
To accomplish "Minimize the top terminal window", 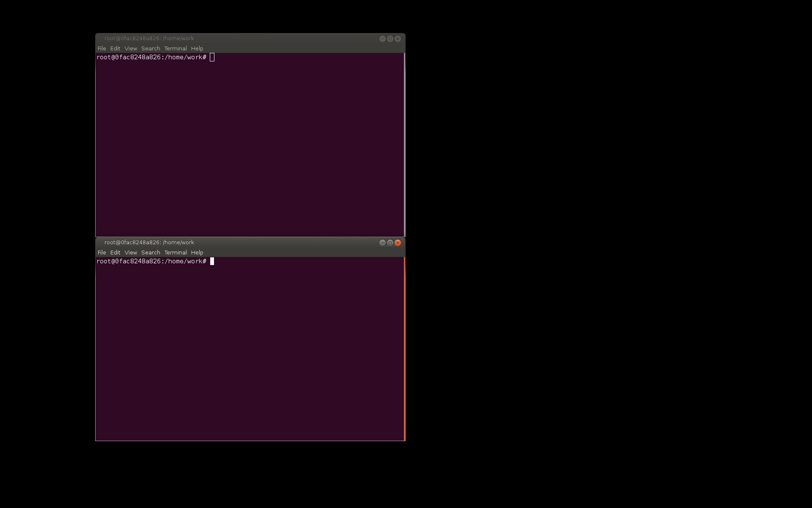I will click(382, 39).
